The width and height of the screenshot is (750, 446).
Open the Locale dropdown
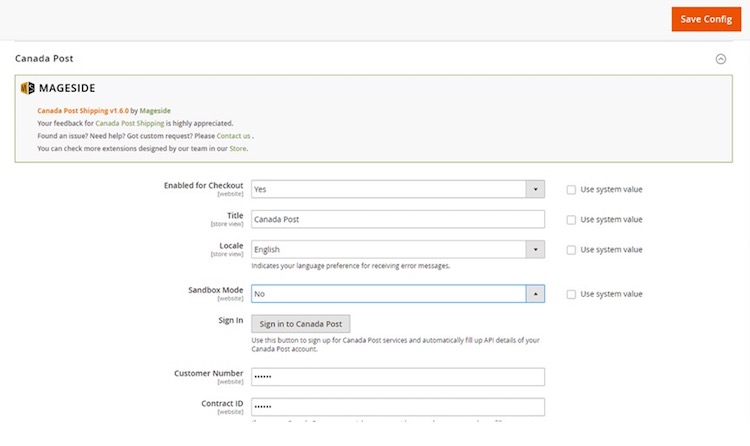[x=397, y=249]
